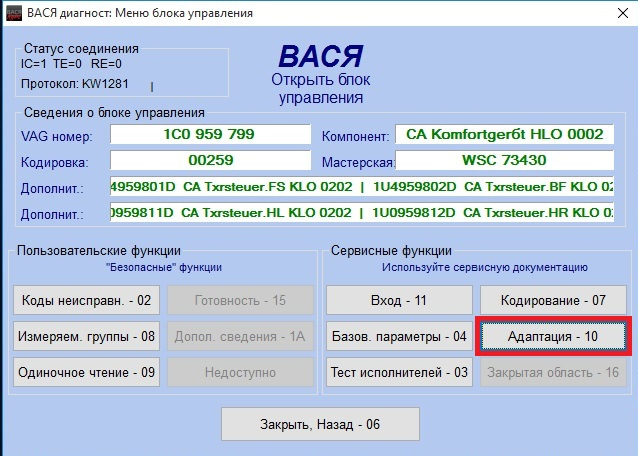Open Измеряем. группы - 08
Image resolution: width=638 pixels, height=456 pixels.
(x=86, y=336)
